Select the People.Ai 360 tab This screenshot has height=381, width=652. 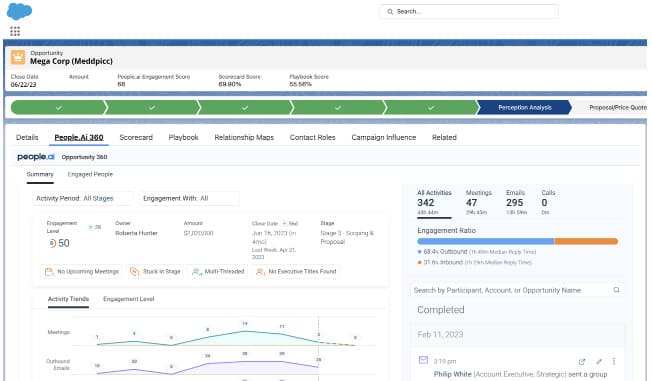click(x=79, y=137)
